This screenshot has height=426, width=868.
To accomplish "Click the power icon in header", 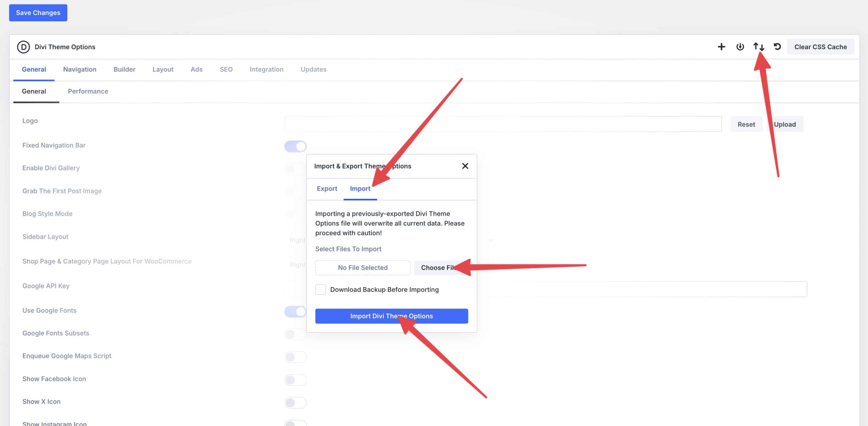I will [740, 47].
